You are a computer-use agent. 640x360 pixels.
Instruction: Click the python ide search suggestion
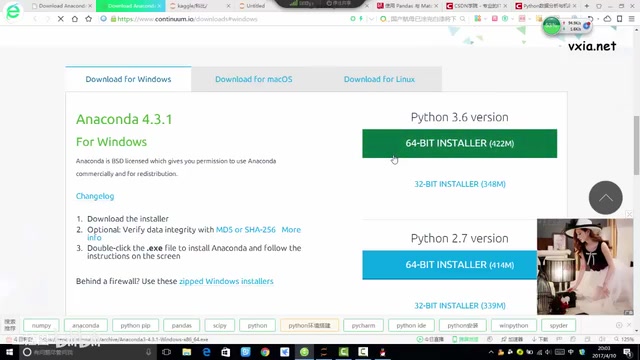pyautogui.click(x=411, y=325)
